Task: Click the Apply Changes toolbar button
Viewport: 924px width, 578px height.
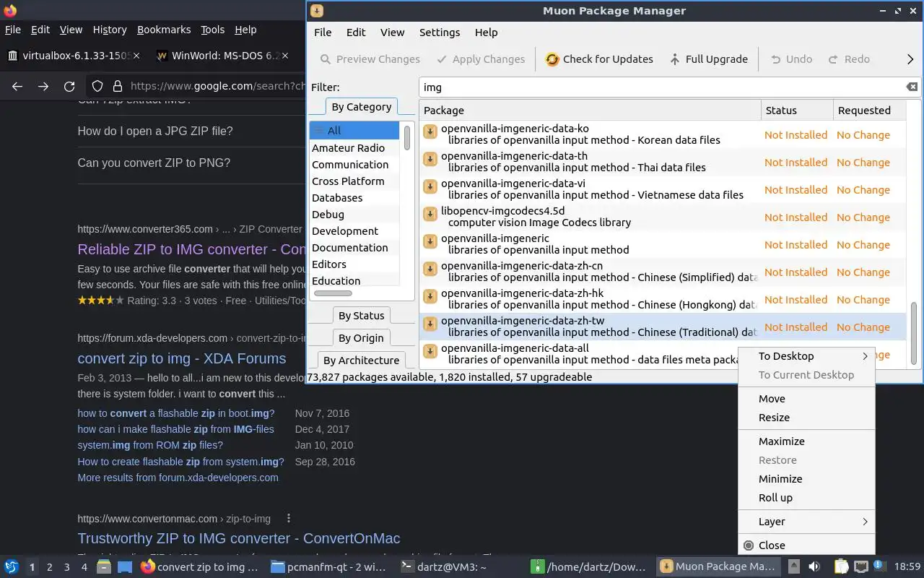Action: pyautogui.click(x=479, y=59)
